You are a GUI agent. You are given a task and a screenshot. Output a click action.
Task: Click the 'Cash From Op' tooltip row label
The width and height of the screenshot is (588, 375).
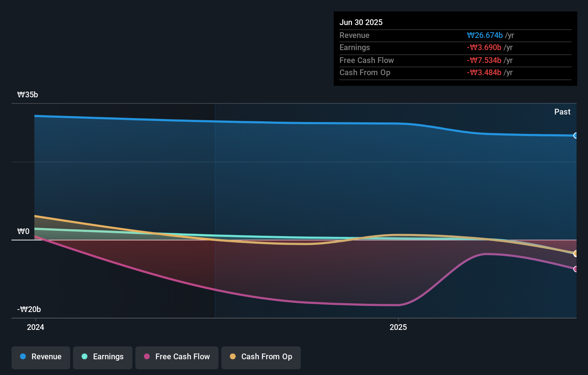coord(365,72)
